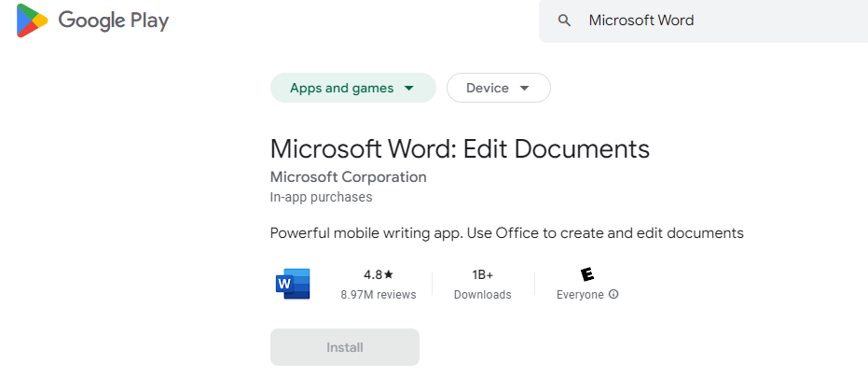Click the ESRB Everyone rating badge
Screen dimensions: 868x391
pyautogui.click(x=587, y=274)
